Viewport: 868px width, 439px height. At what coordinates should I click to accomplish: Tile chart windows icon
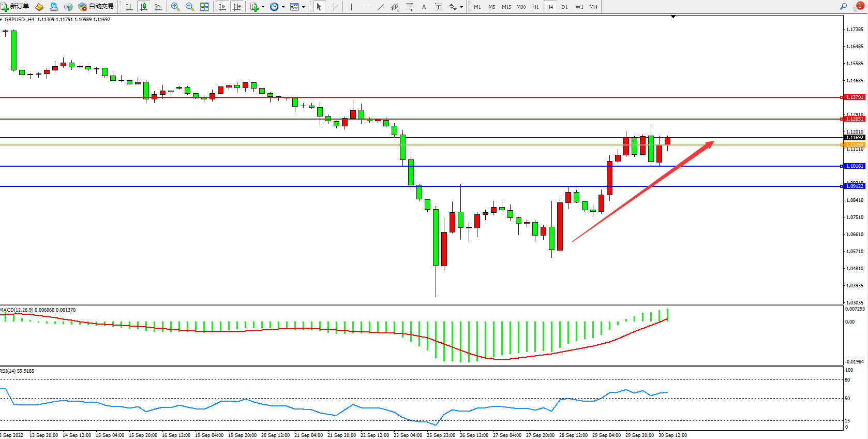coord(204,7)
